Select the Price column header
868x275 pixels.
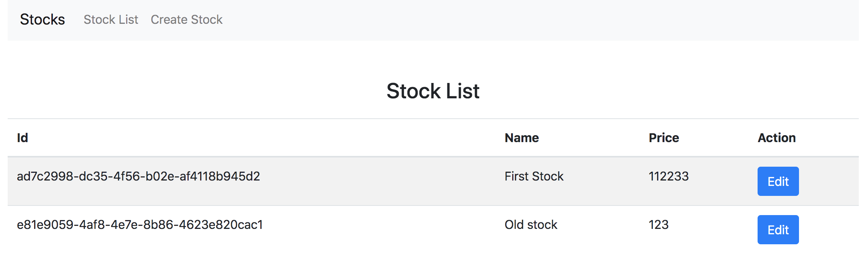pos(664,138)
